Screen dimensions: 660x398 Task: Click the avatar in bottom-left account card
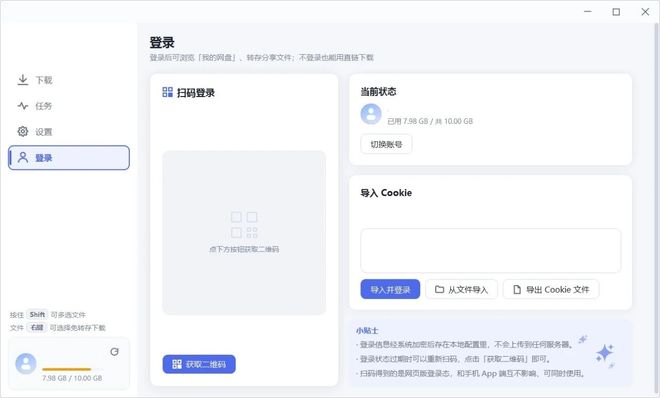(26, 364)
